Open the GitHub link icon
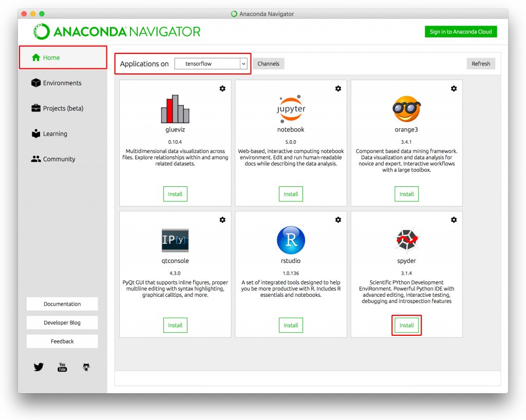Viewport: 526px width, 420px height. pos(86,367)
